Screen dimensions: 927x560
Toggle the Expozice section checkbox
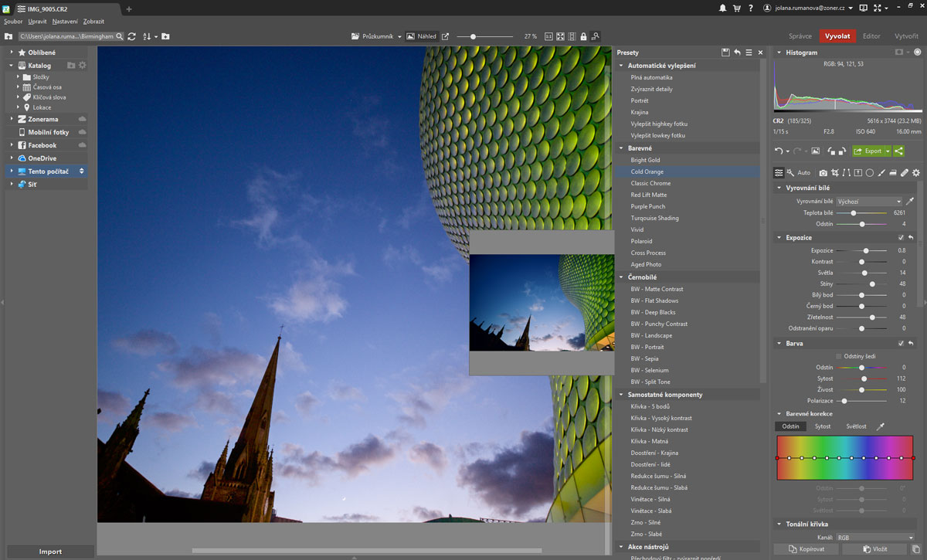[x=901, y=238]
